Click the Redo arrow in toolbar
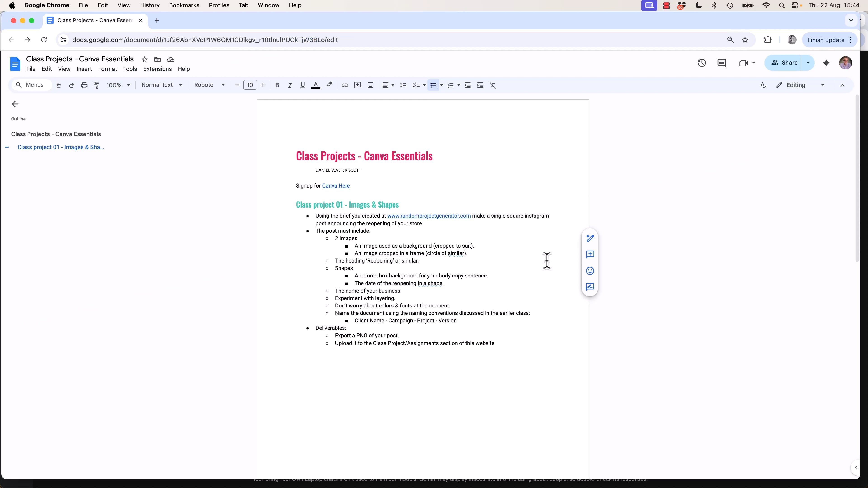This screenshot has width=868, height=488. 71,85
